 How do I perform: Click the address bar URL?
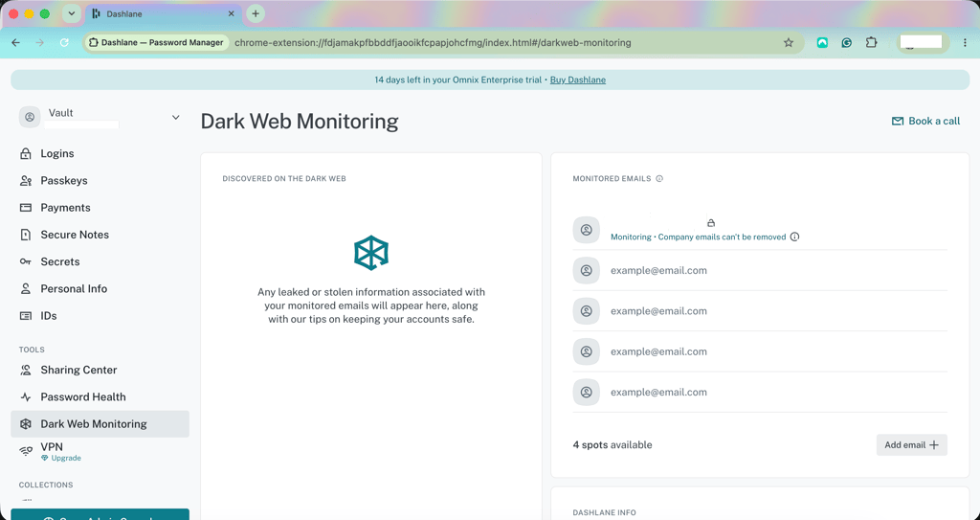[433, 42]
